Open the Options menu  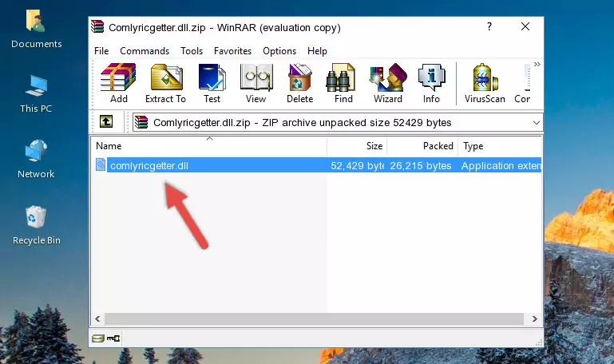coord(279,51)
